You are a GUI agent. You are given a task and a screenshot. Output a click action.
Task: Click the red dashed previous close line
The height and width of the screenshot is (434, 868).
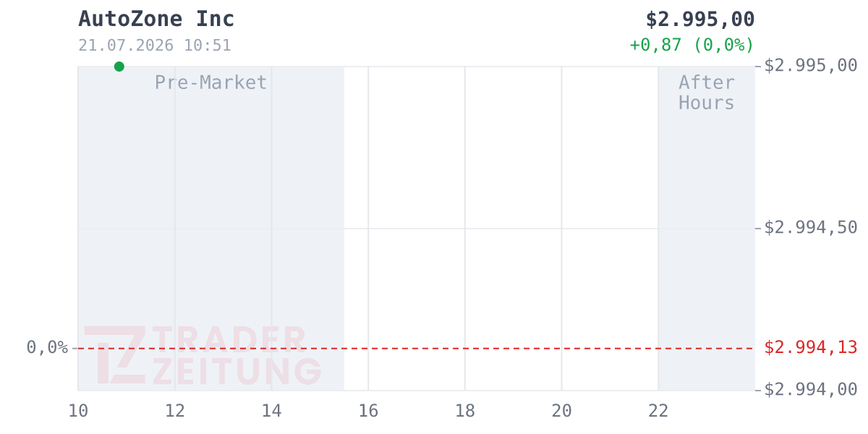click(417, 349)
